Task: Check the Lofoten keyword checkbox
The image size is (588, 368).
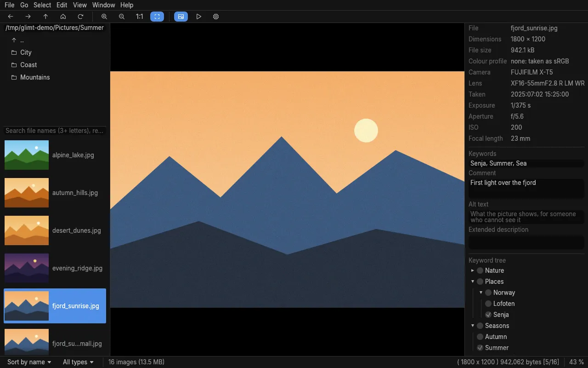Action: [488, 304]
